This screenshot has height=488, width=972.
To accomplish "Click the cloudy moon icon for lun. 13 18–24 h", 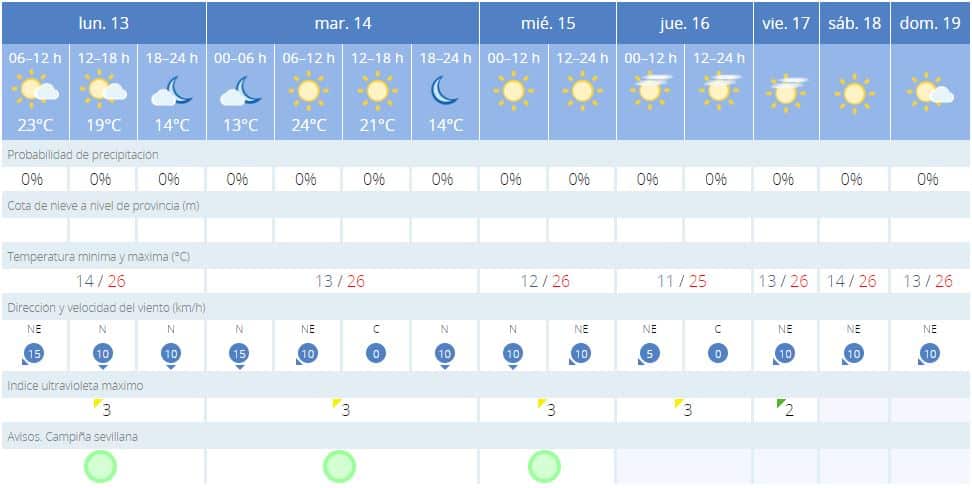I will (172, 92).
